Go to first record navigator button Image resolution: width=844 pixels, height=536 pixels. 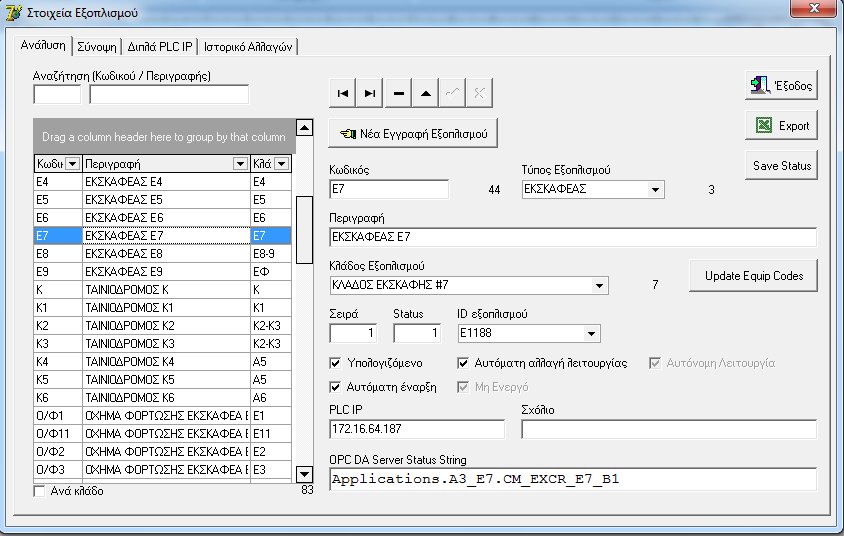point(342,93)
